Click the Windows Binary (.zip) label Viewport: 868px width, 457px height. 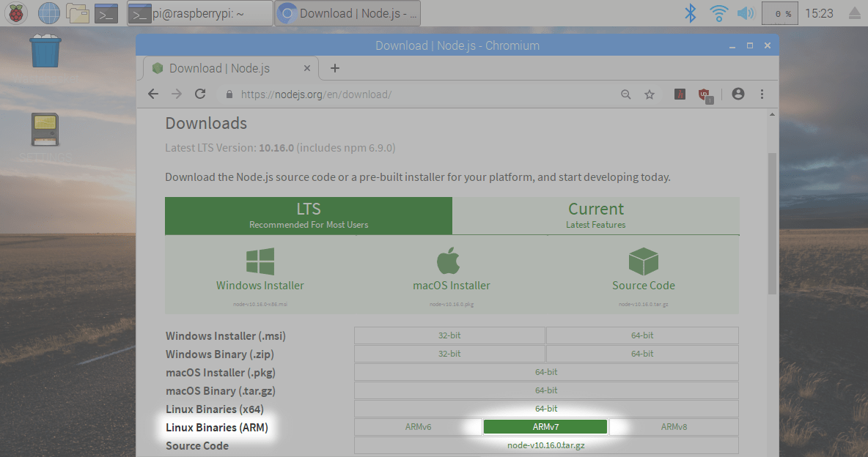pos(220,354)
